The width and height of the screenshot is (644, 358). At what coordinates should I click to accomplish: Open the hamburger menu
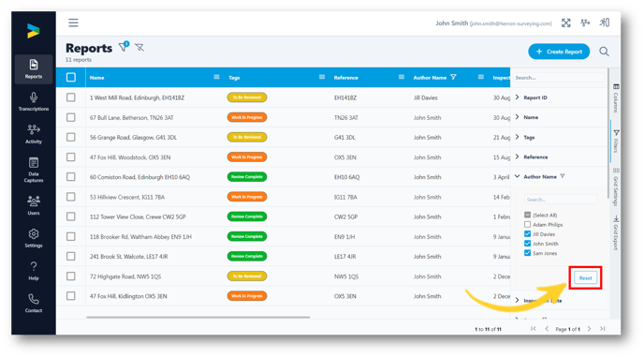pyautogui.click(x=73, y=22)
